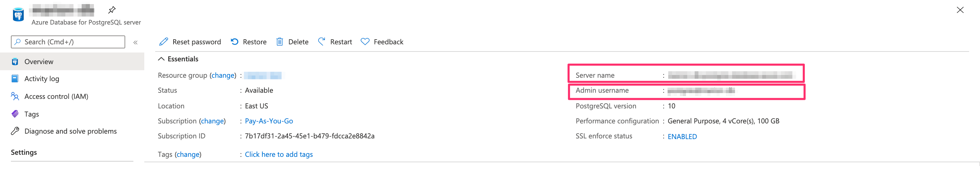
Task: Click the Restore arrow icon
Action: coord(235,42)
